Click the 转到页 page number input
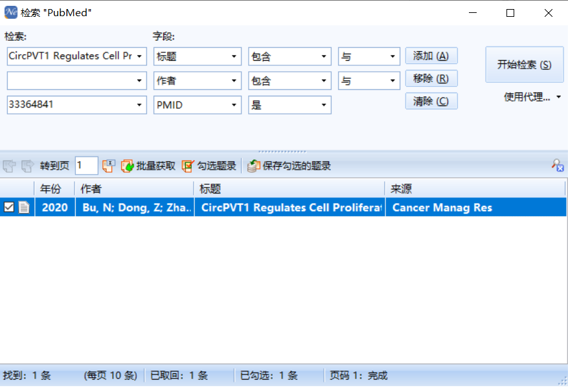 [x=86, y=166]
